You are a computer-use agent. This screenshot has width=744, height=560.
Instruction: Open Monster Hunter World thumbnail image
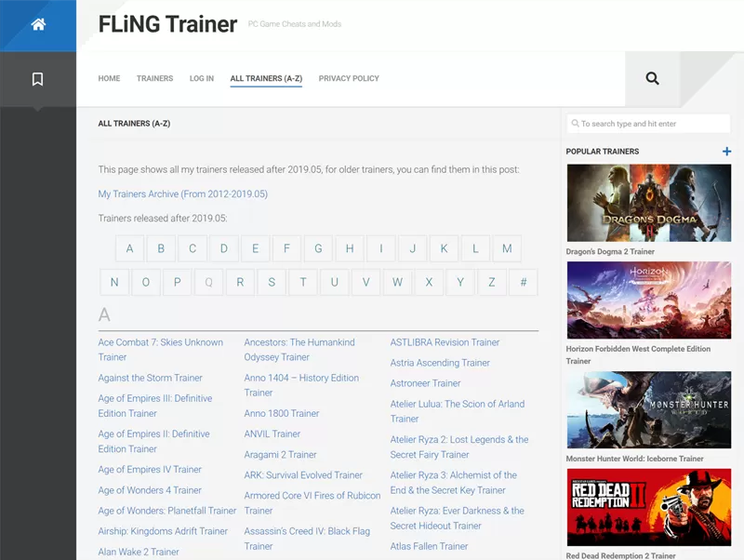648,410
